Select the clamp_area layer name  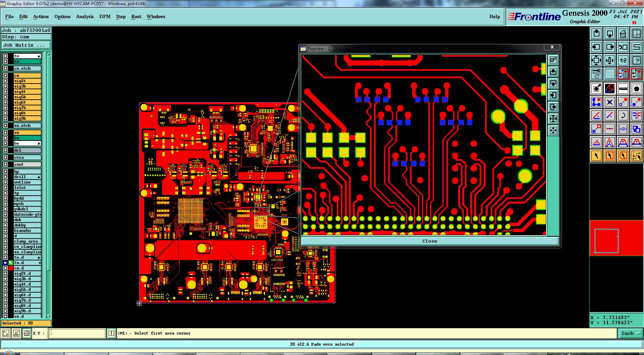coord(27,241)
